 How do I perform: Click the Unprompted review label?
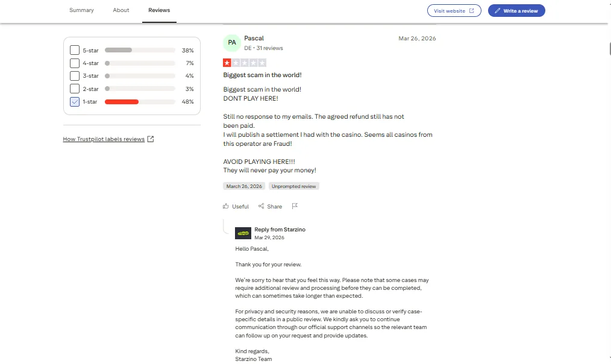point(294,186)
